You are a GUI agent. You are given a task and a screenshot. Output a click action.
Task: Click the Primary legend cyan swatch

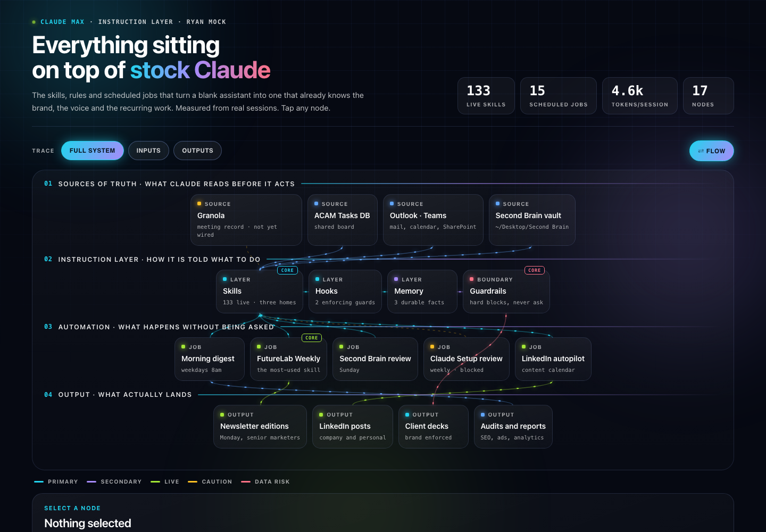click(x=39, y=482)
